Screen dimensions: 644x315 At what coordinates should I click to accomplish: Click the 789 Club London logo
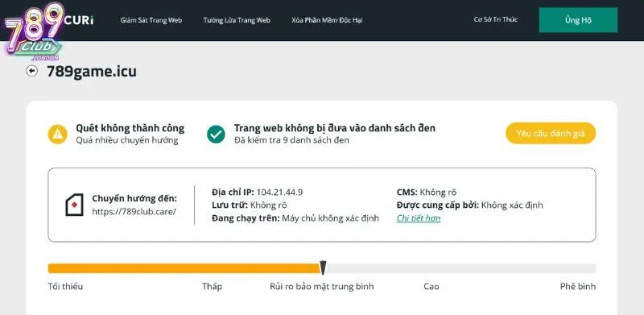34,31
